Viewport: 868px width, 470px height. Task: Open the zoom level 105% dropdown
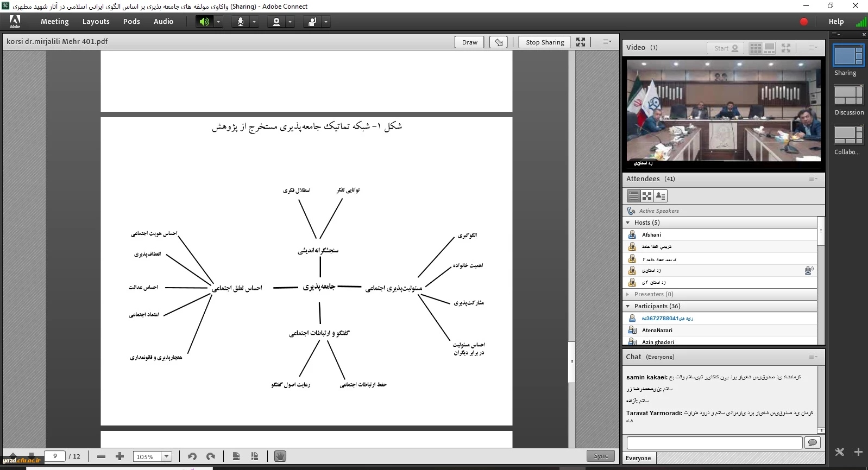167,456
